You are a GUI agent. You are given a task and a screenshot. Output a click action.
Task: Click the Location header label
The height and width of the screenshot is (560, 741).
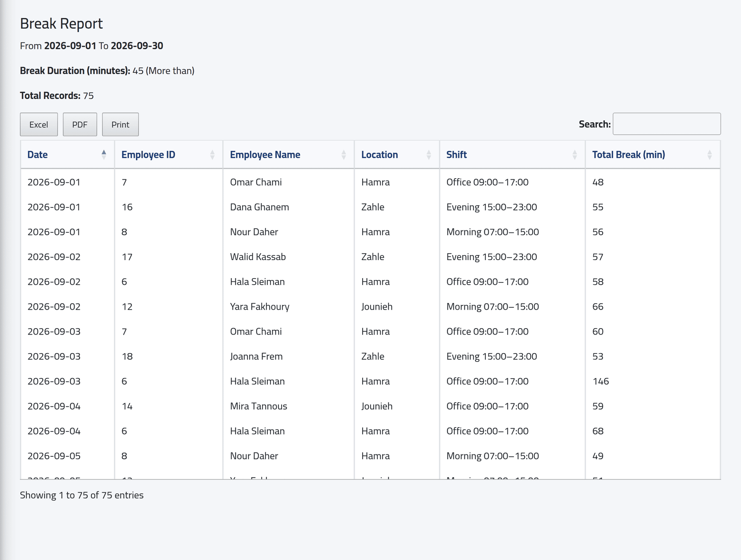click(379, 155)
